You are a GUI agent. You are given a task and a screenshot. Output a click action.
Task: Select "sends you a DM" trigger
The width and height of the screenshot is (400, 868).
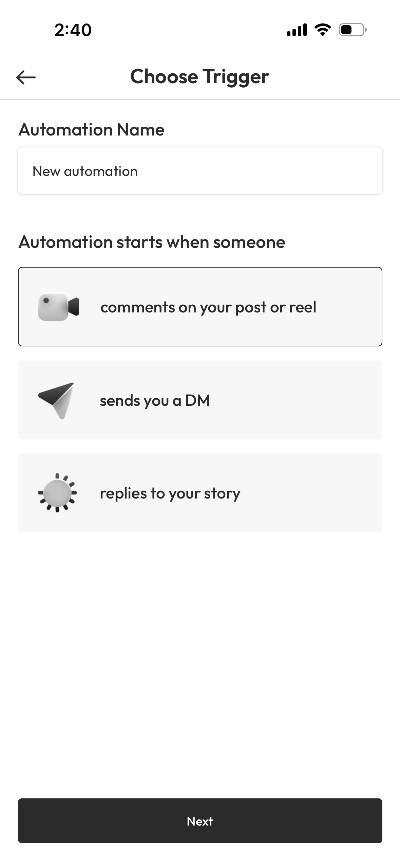point(155,401)
